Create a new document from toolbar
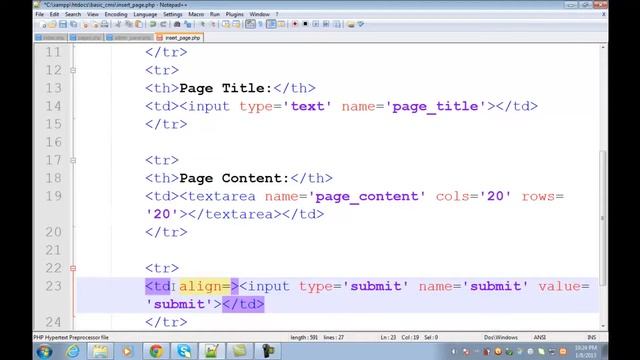This screenshot has height=360, width=640. (x=43, y=24)
